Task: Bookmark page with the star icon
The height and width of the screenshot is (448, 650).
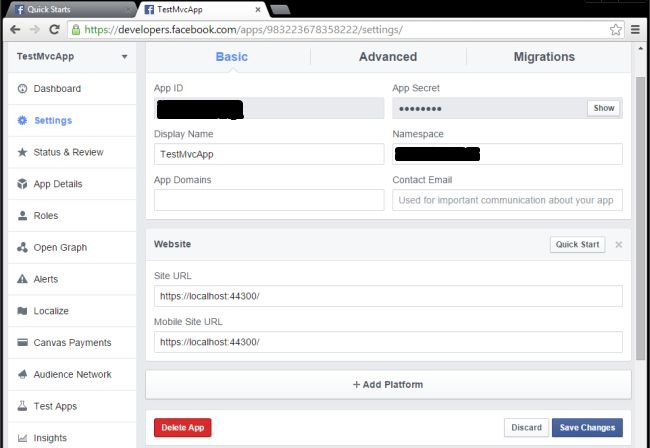Action: pyautogui.click(x=616, y=29)
